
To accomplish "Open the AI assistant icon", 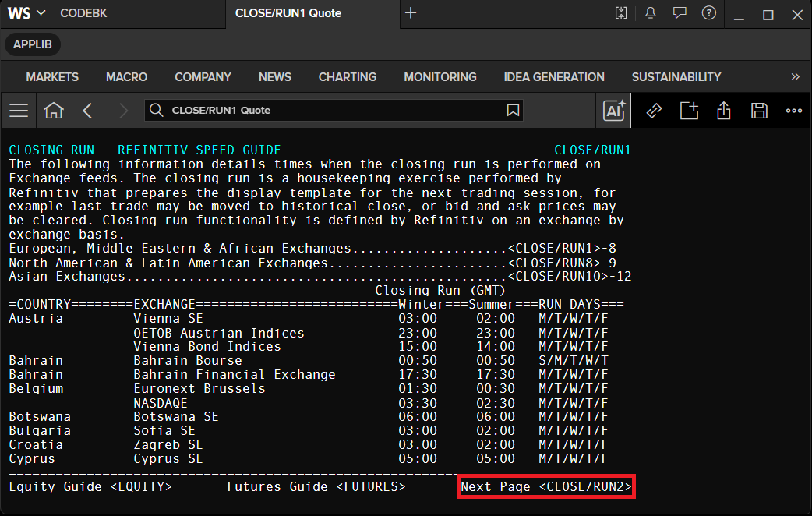I will (x=613, y=111).
